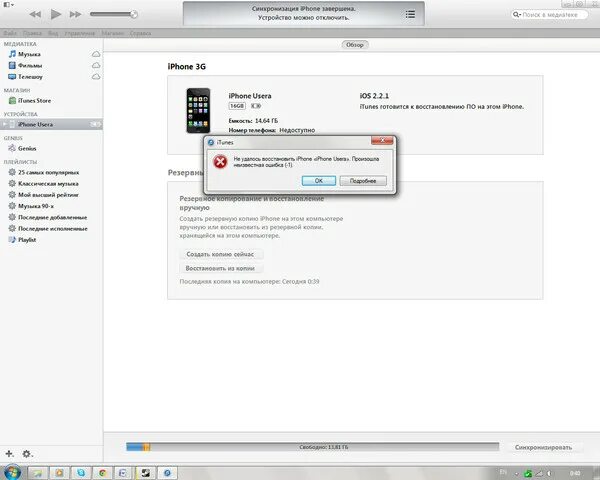
Task: Click the Емкость 14,64 ГБ text
Action: [x=253, y=121]
